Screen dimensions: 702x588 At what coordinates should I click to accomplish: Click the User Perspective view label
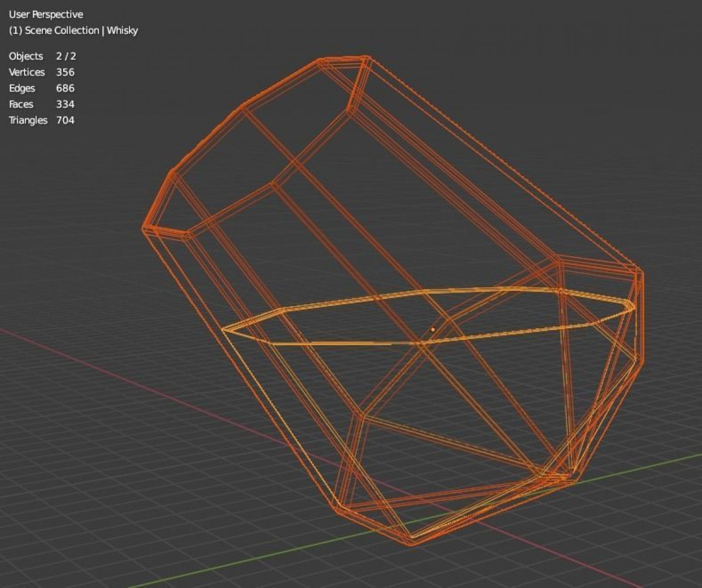coord(46,14)
